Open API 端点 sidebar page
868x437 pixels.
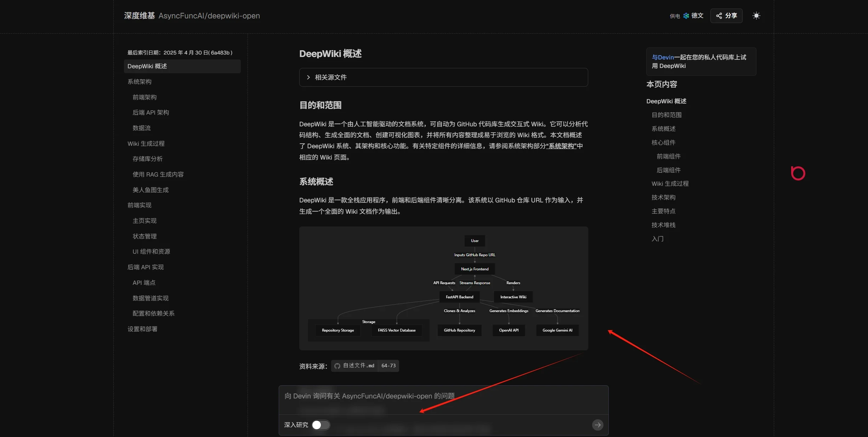click(144, 283)
